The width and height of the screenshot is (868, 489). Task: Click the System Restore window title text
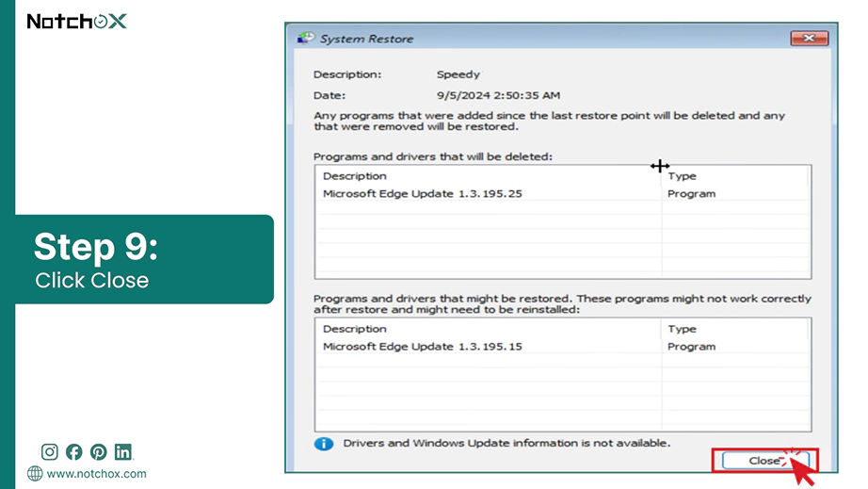coord(366,39)
